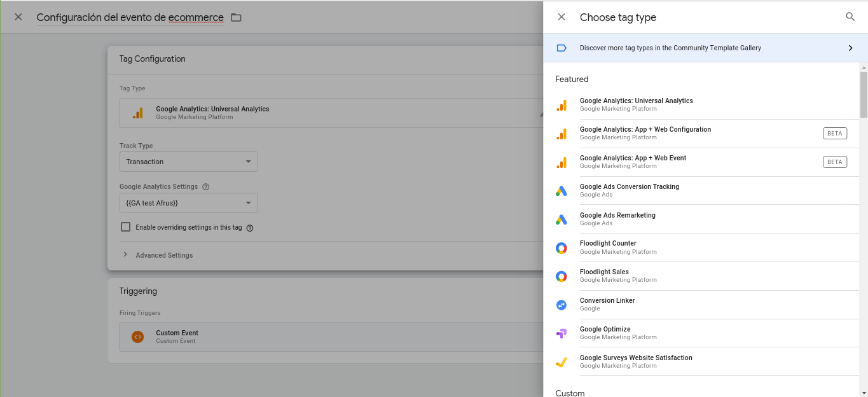Edit the tag name Configuración del evento de ecommerce
The image size is (868, 397).
coord(130,17)
